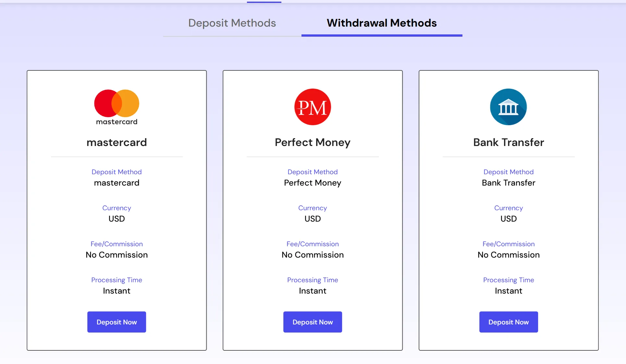Select the Bank Transfer card heading
This screenshot has width=626, height=364.
(509, 142)
